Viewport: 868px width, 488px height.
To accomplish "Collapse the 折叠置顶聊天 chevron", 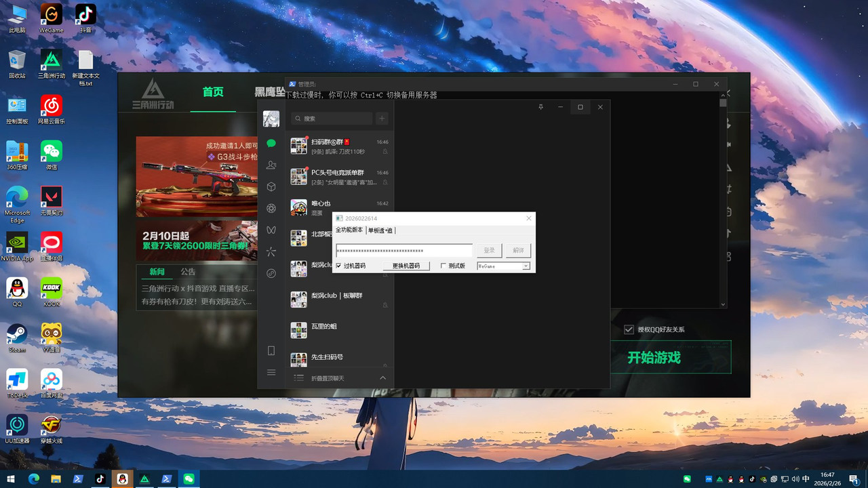I will [x=382, y=378].
